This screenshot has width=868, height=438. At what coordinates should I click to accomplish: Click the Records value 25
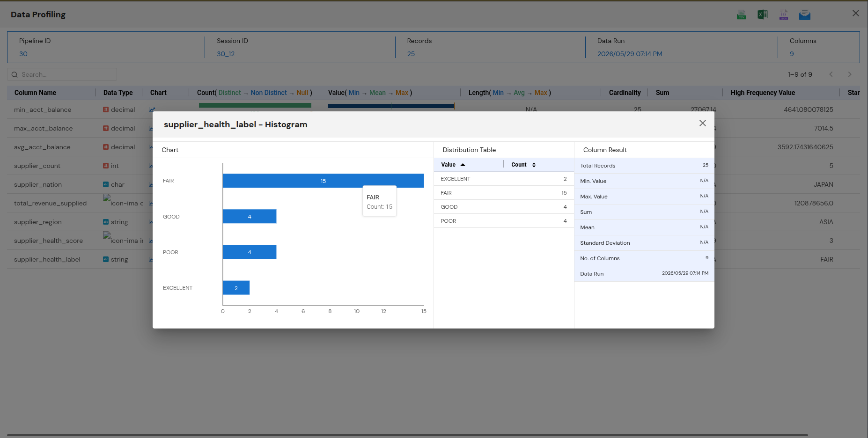[411, 54]
